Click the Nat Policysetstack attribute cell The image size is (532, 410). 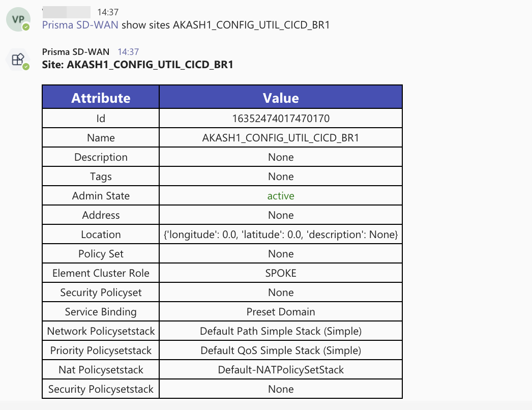tap(101, 370)
